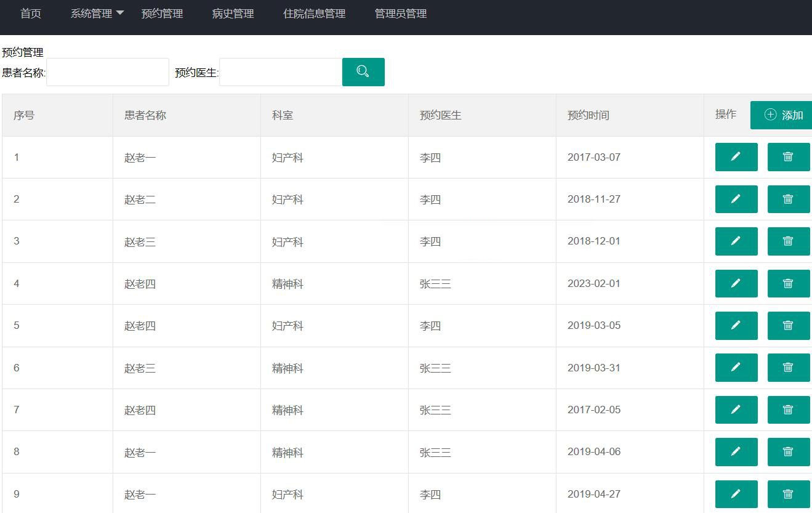This screenshot has height=513, width=812.
Task: Delete the 2017-02-05 appointment row
Action: pos(788,410)
